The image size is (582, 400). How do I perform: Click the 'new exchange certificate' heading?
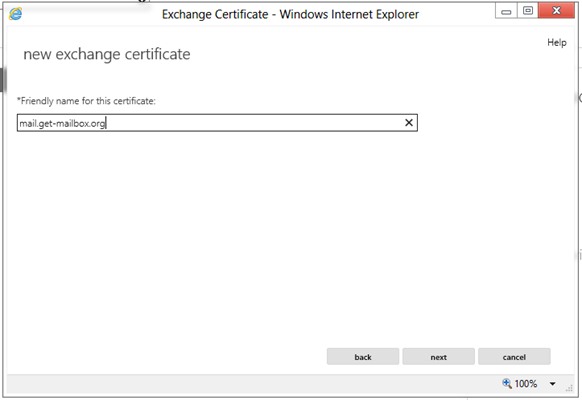(x=107, y=54)
